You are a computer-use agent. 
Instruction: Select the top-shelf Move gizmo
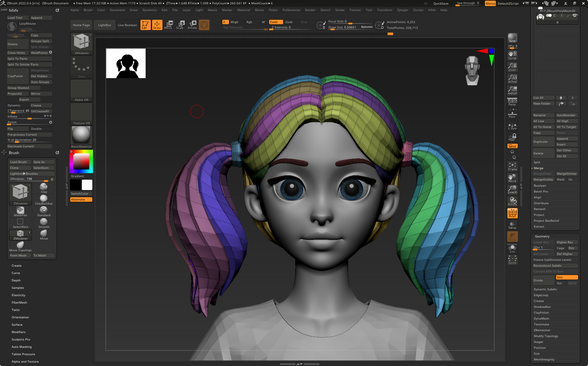tap(169, 25)
